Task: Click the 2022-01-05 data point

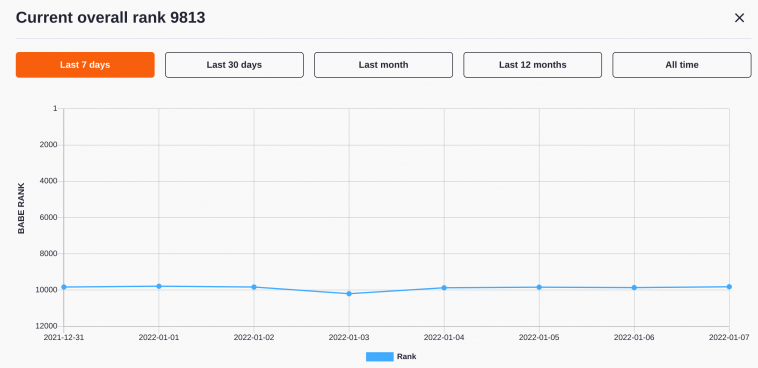Action: point(539,287)
